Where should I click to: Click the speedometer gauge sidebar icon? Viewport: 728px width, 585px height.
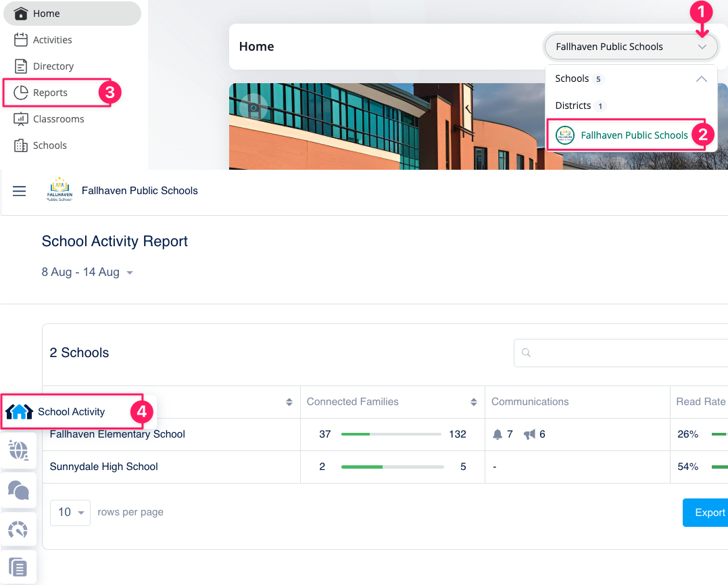pyautogui.click(x=18, y=529)
